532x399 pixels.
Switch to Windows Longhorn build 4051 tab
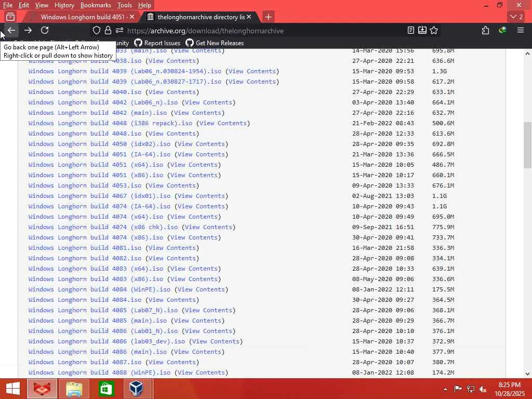click(82, 17)
